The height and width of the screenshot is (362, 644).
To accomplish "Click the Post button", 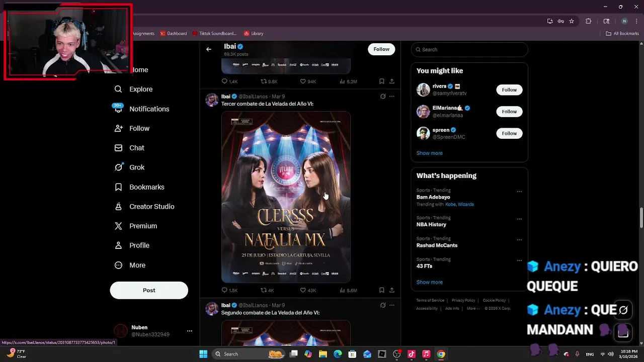I will tap(149, 290).
